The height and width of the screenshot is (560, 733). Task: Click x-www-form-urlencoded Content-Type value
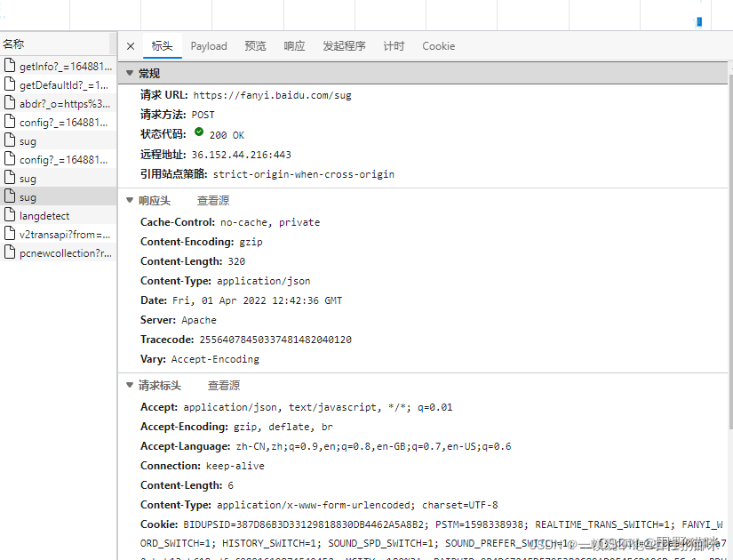(x=357, y=505)
